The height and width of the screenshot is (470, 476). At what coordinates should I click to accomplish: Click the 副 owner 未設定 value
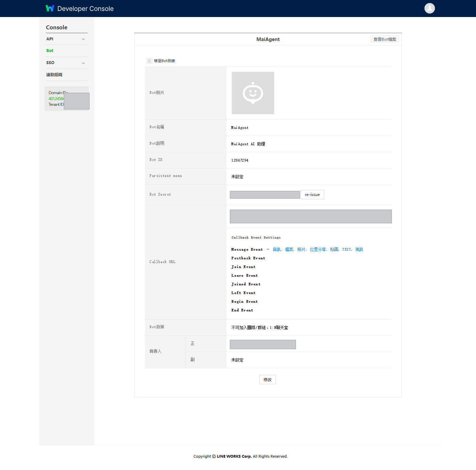pyautogui.click(x=237, y=360)
